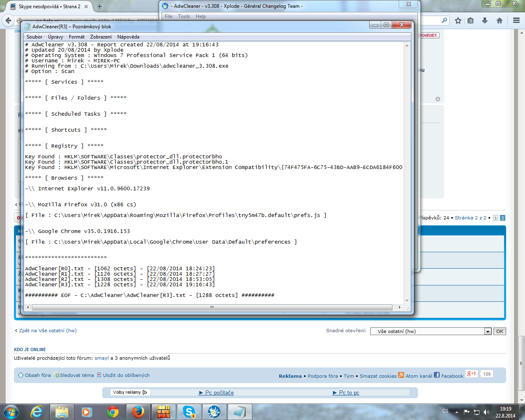Click the Firefox page scrollbar down arrow

(x=521, y=400)
